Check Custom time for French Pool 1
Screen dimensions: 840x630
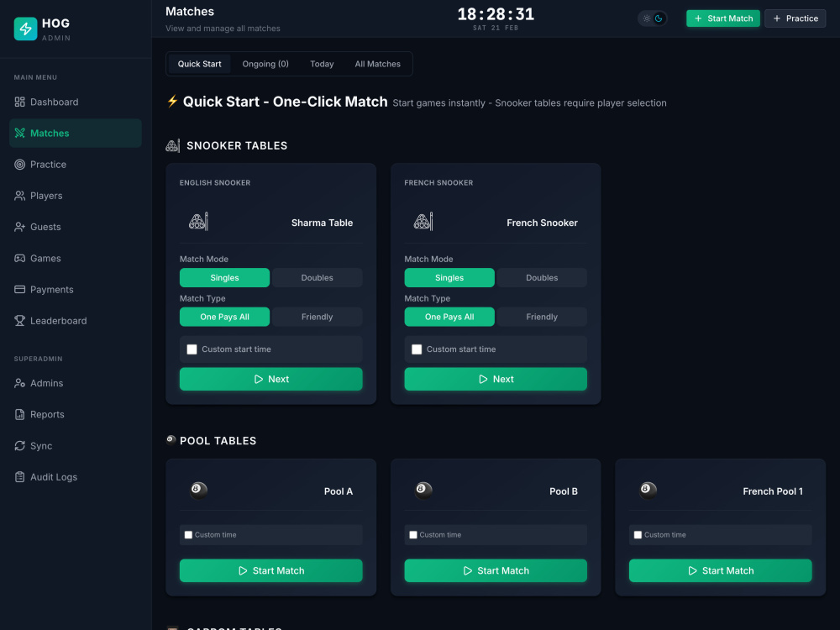tap(638, 534)
